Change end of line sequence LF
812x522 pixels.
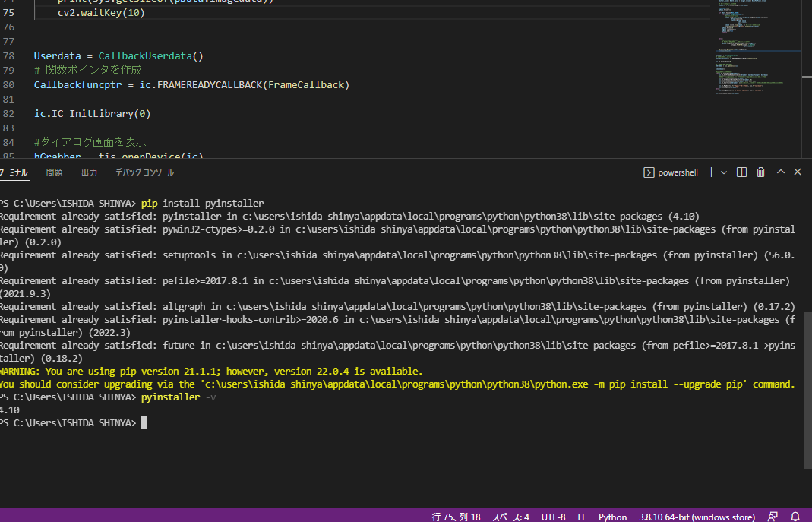pos(582,517)
